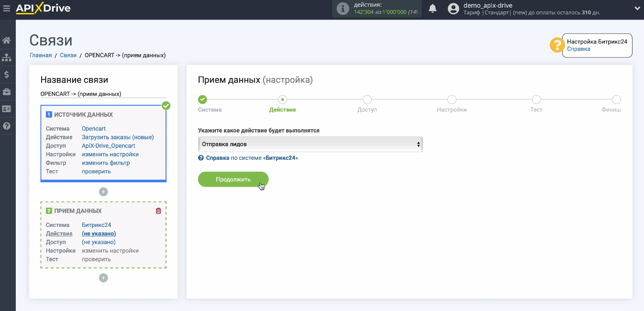This screenshot has height=311, width=644.
Task: Click the Название связи heading
Action: (x=74, y=80)
